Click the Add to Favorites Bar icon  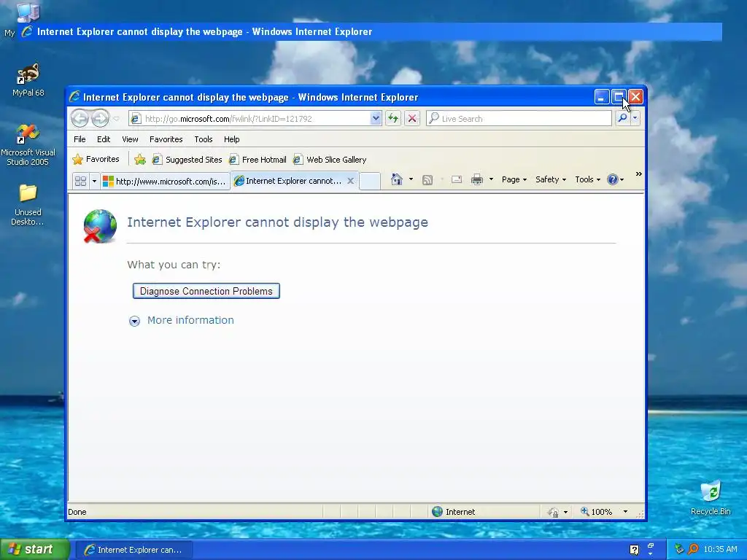pyautogui.click(x=139, y=160)
